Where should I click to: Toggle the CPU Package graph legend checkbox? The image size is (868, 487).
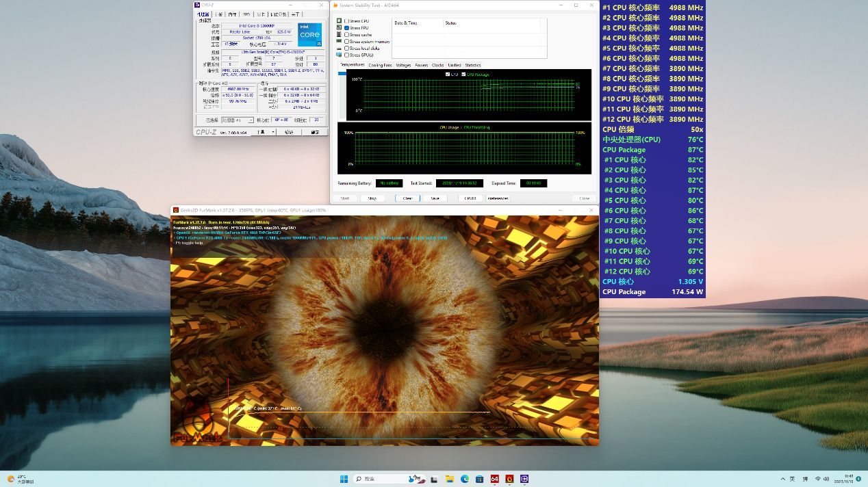[x=463, y=74]
